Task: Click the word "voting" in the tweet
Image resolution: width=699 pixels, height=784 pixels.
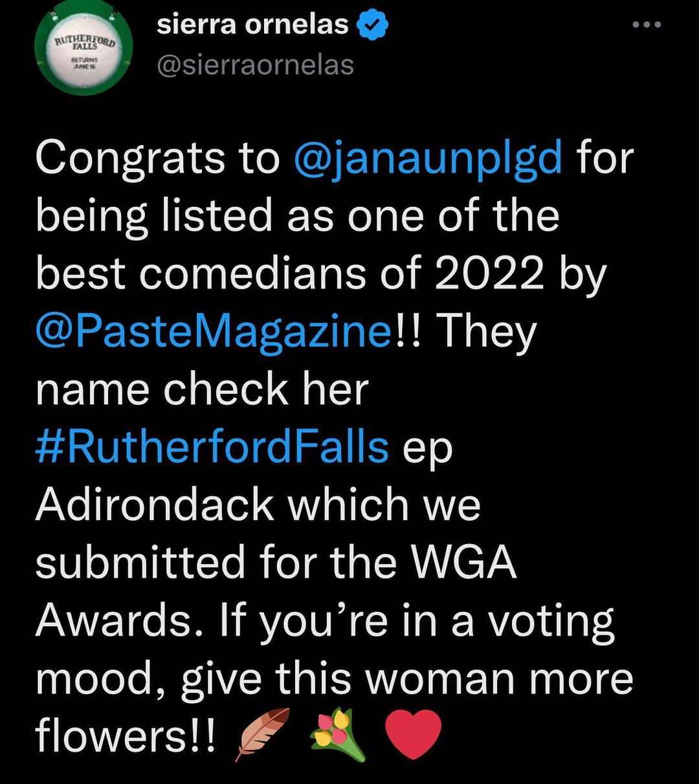Action: 550,620
